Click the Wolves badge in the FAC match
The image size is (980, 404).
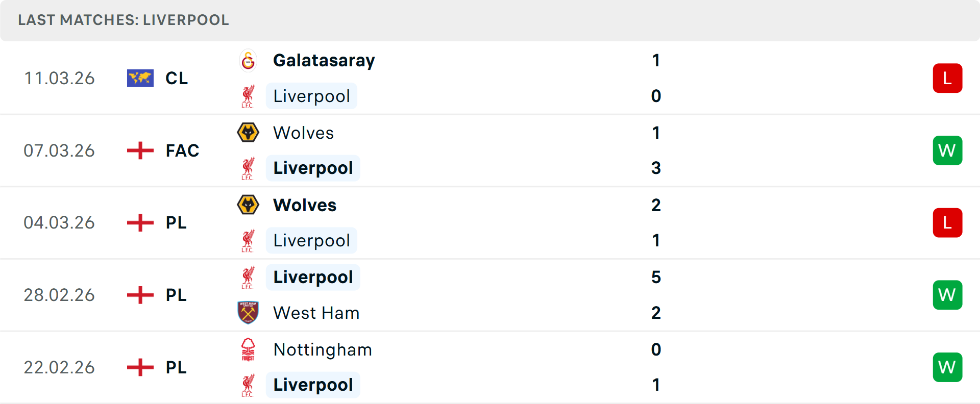pyautogui.click(x=248, y=133)
